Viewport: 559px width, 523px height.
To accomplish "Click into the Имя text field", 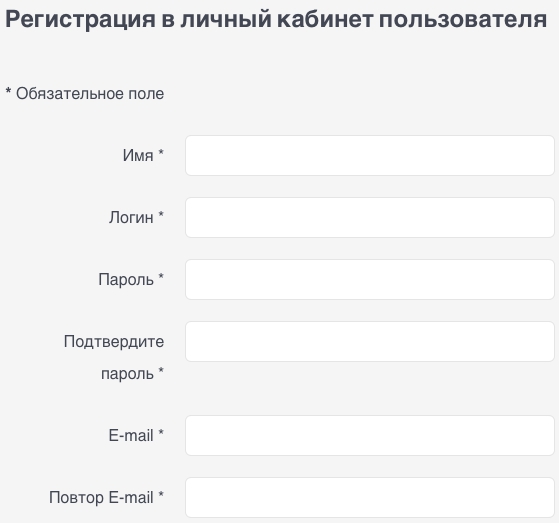I will pos(370,155).
